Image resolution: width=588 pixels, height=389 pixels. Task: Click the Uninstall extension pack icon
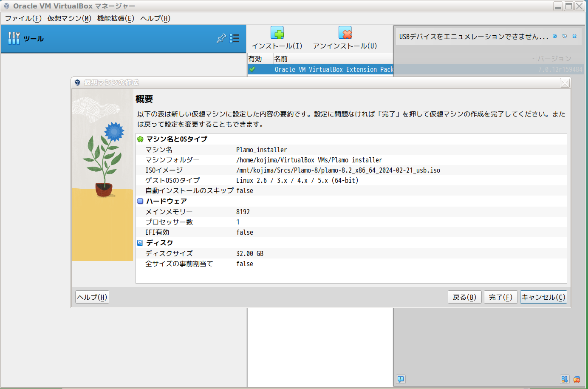345,33
